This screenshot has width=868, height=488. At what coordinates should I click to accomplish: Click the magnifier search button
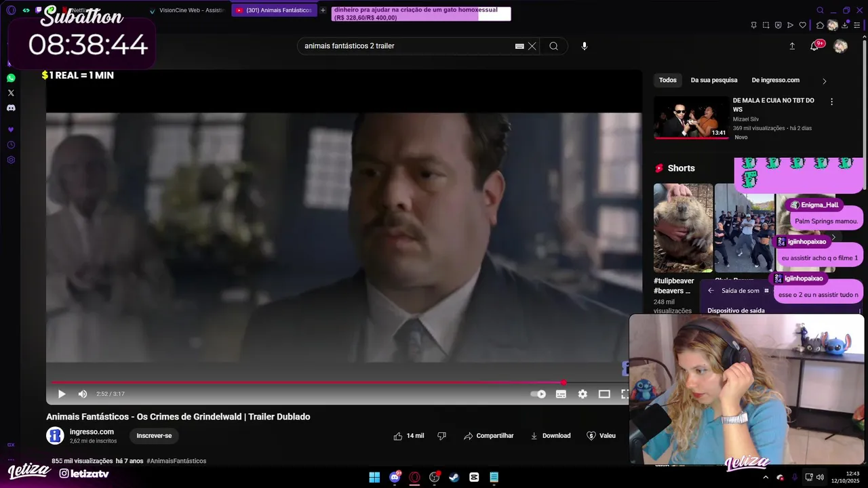point(554,46)
